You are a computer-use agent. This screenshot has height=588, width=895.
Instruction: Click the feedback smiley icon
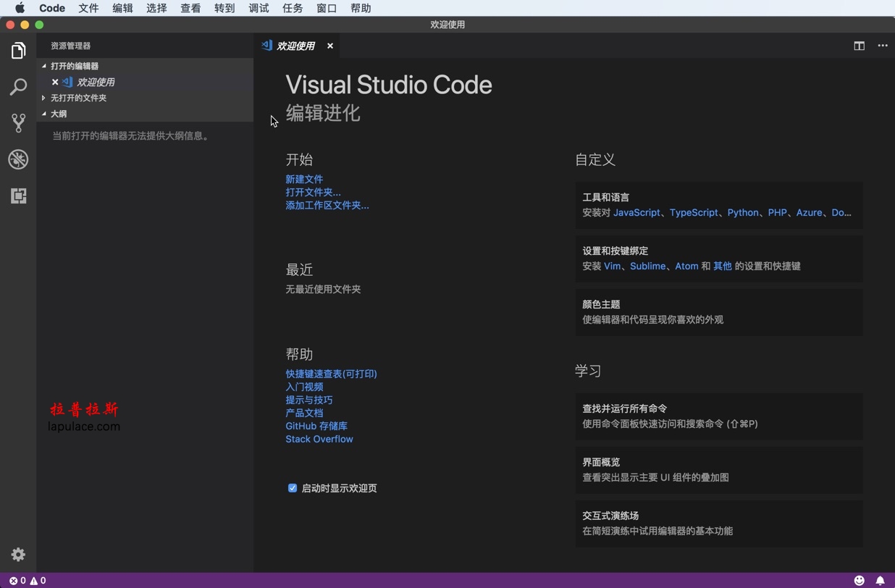coord(860,580)
